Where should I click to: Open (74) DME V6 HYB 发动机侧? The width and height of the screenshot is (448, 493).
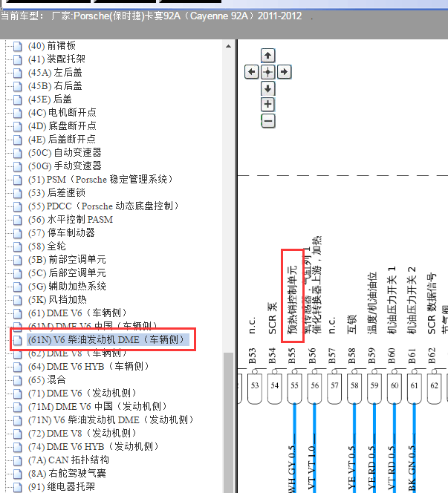click(94, 447)
